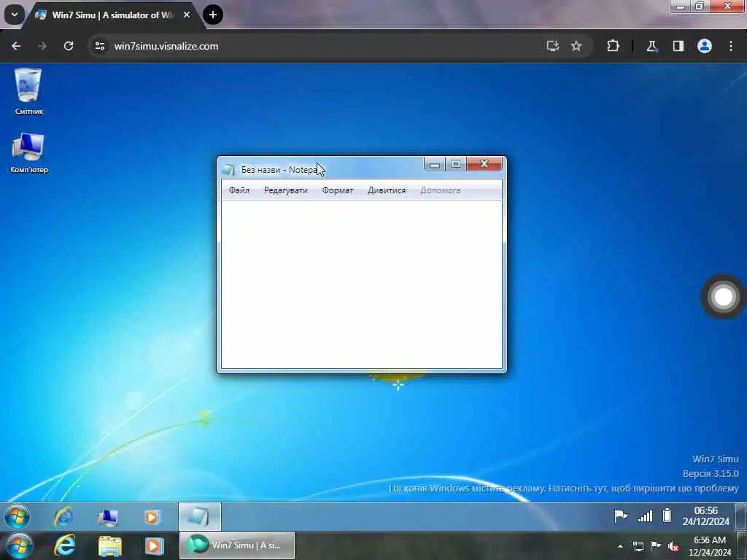Launch Internet Explorer from host taskbar
Image resolution: width=747 pixels, height=560 pixels.
(x=65, y=545)
